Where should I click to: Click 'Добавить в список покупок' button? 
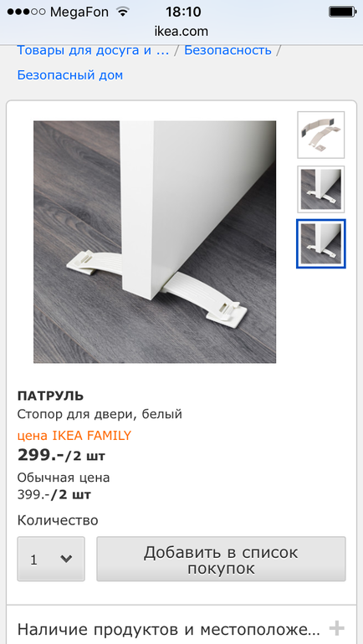pos(221,559)
